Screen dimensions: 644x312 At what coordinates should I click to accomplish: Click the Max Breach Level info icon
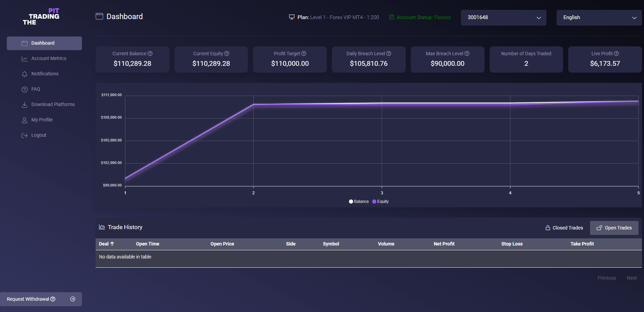[x=467, y=54]
